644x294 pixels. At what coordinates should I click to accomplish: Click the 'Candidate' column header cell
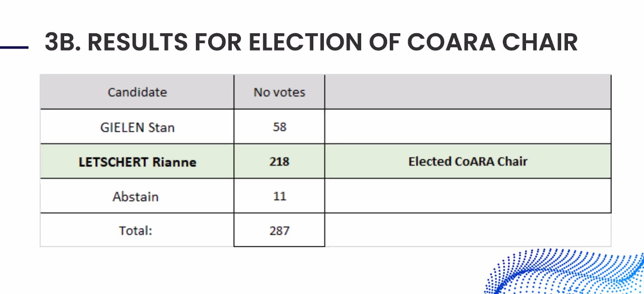point(137,92)
